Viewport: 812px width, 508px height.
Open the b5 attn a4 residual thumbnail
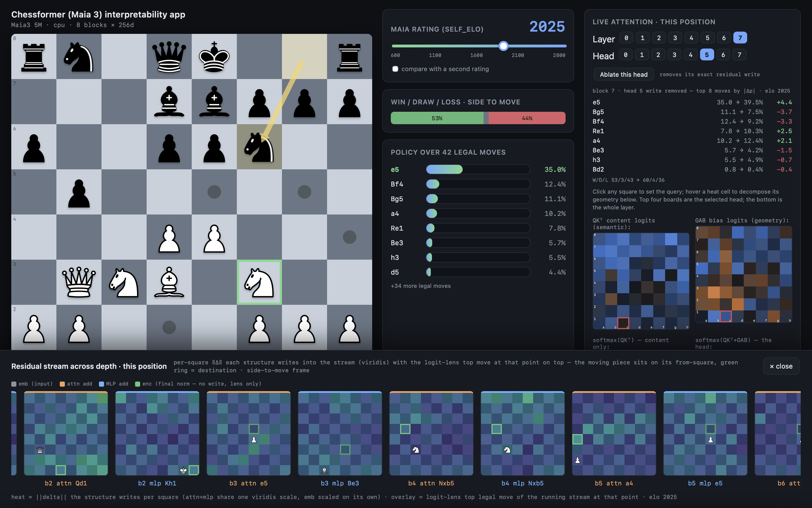tap(614, 433)
